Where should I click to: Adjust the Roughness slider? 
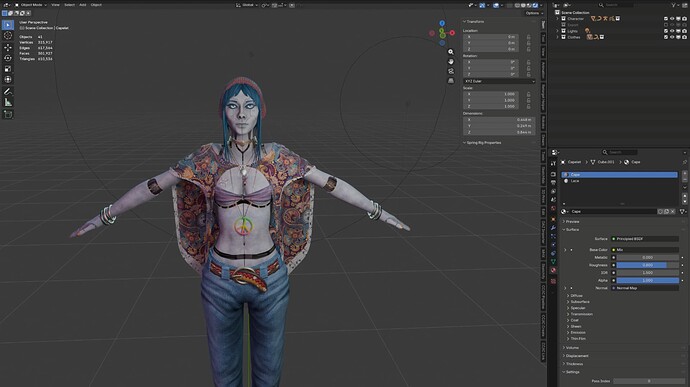pyautogui.click(x=647, y=265)
